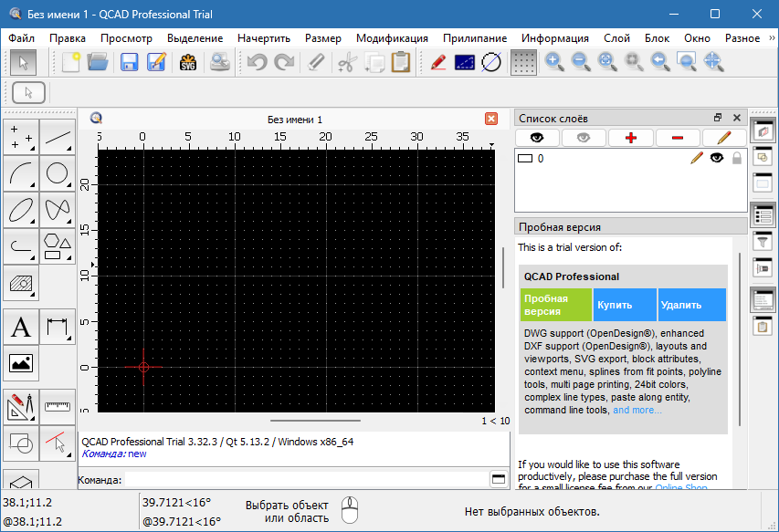Redo the last undone action
The height and width of the screenshot is (532, 779).
tap(284, 63)
